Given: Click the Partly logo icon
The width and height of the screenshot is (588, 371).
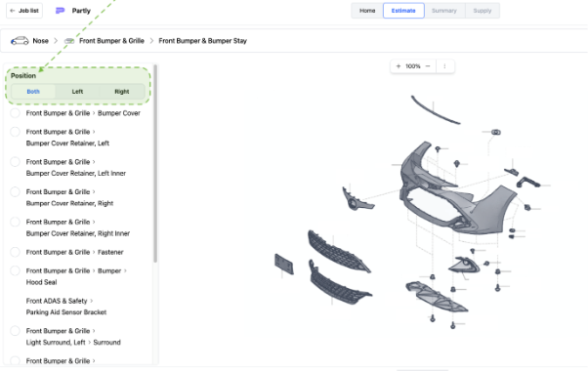Looking at the screenshot, I should (x=60, y=11).
